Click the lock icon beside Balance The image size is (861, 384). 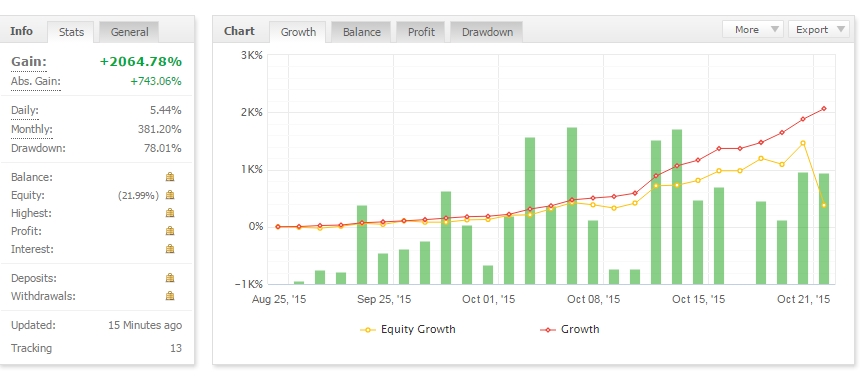click(x=170, y=177)
